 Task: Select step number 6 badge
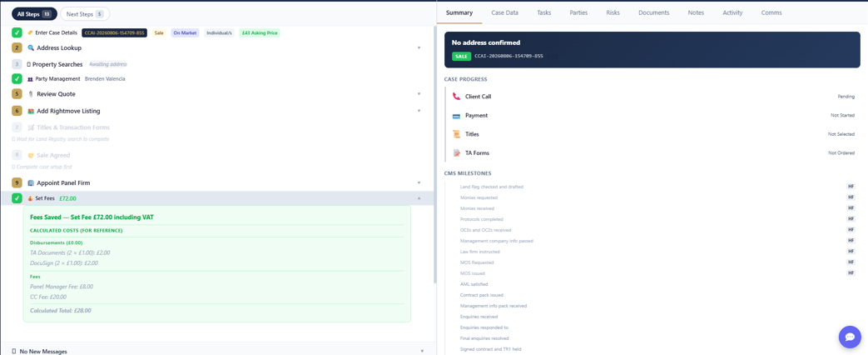pos(17,110)
